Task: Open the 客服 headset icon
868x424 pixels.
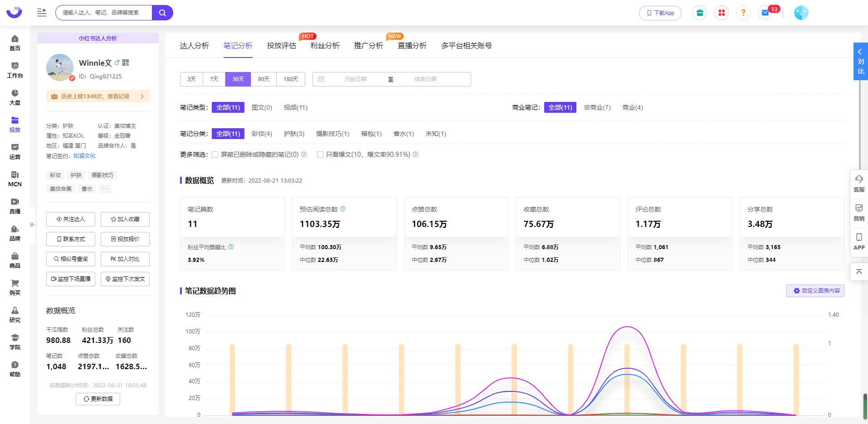Action: click(x=859, y=183)
